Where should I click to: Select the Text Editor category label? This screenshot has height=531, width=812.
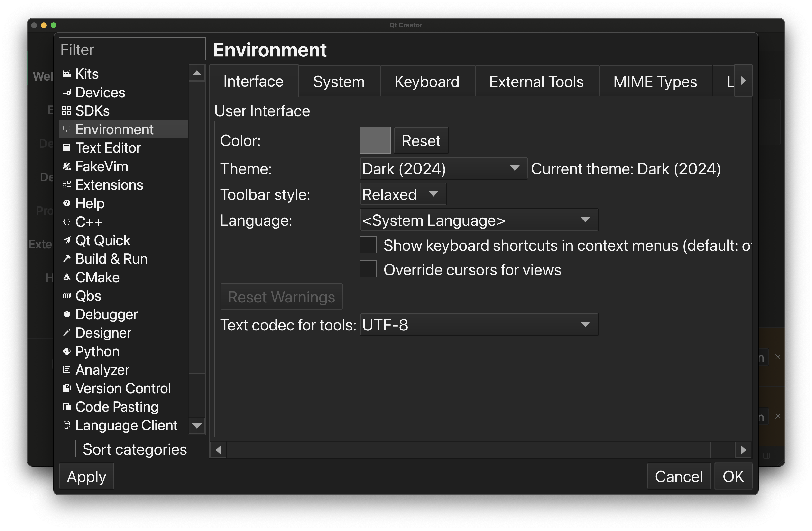(x=108, y=148)
